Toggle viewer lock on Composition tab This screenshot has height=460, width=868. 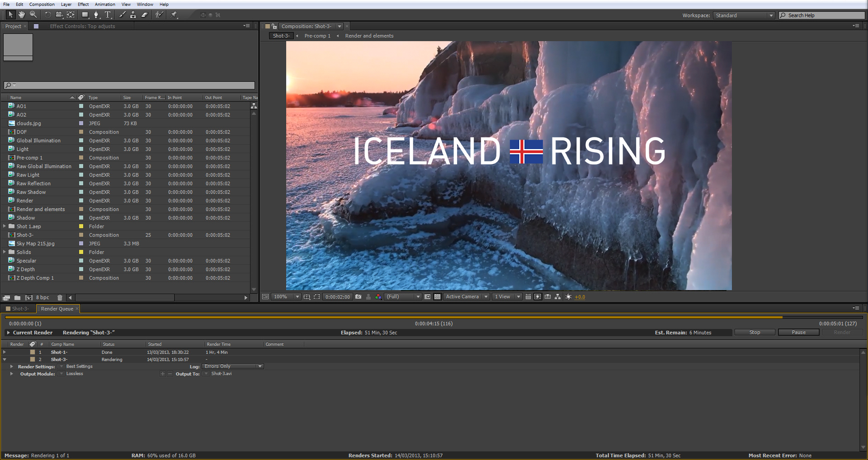[x=274, y=26]
